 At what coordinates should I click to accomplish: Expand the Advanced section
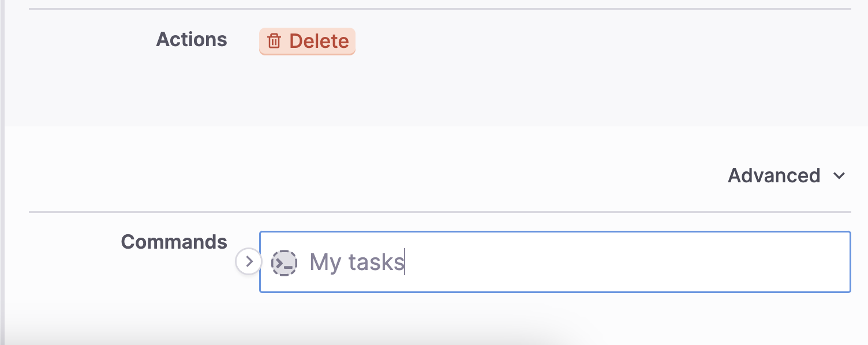[786, 175]
